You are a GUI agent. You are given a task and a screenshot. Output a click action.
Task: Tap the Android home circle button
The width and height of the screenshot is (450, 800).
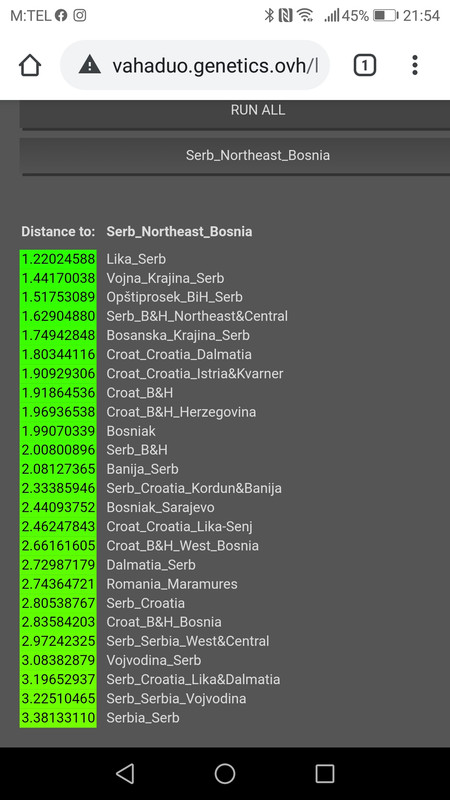coord(224,773)
